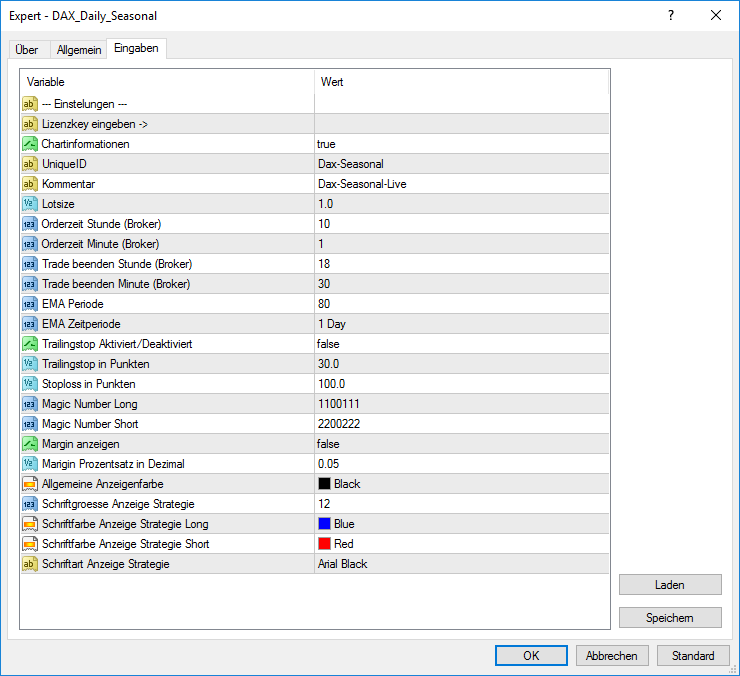Image resolution: width=740 pixels, height=676 pixels.
Task: Confirm settings with the OK button
Action: coord(531,656)
